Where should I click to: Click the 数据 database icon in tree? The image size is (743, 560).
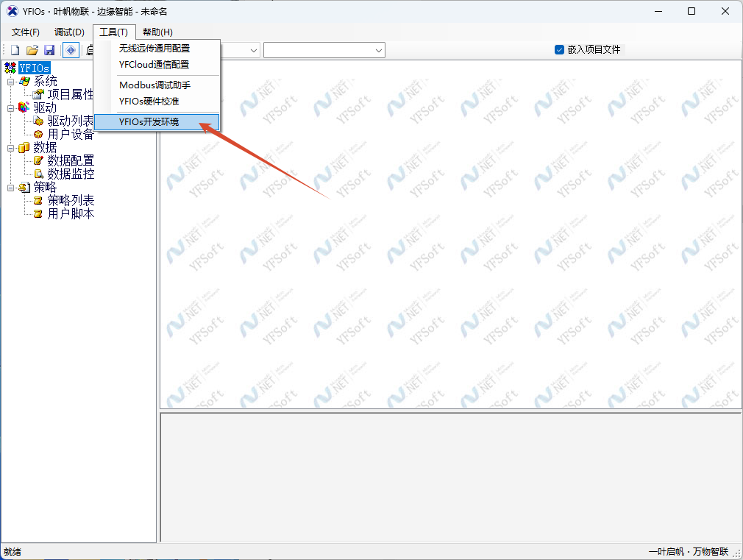click(x=24, y=147)
